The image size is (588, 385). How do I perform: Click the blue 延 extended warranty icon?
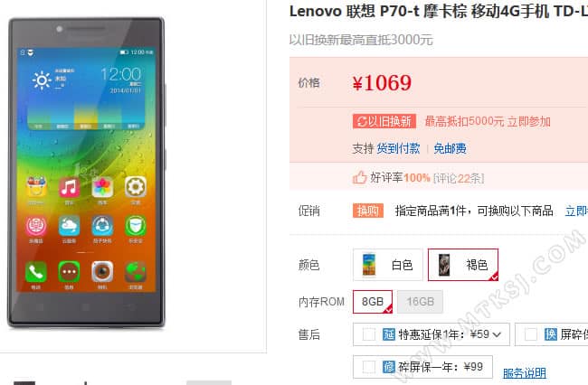coord(389,334)
